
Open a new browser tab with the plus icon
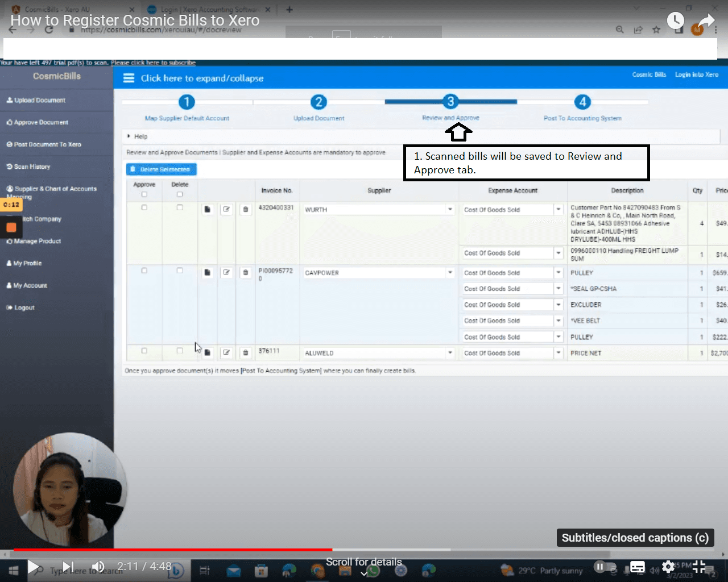coord(289,10)
